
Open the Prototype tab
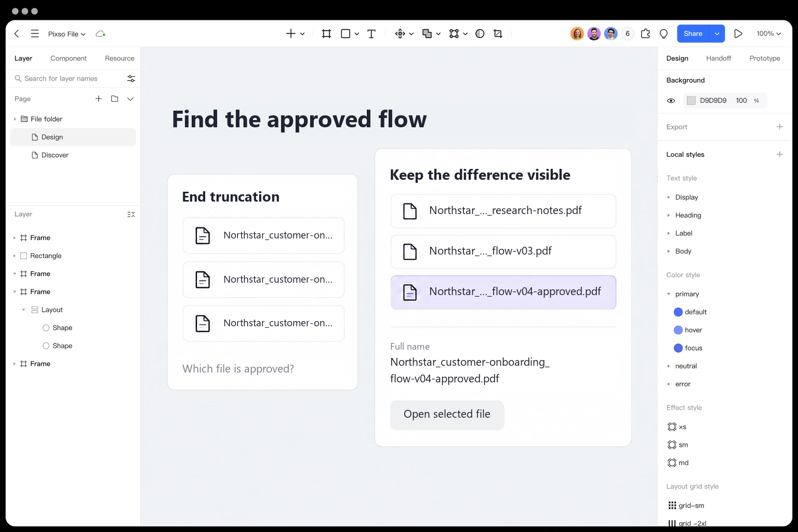tap(765, 58)
